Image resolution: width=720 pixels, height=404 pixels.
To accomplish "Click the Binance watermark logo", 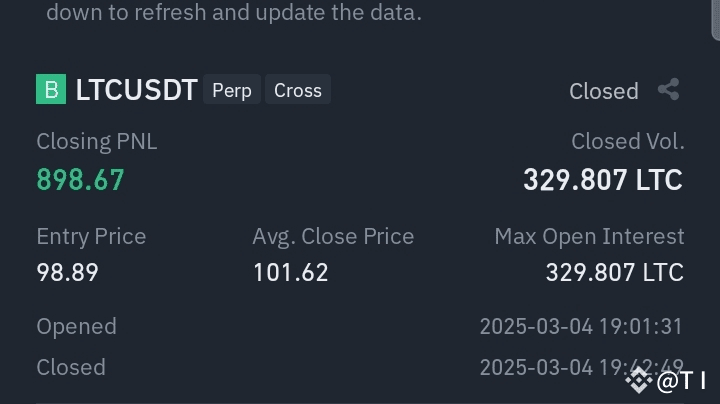I will (x=639, y=379).
